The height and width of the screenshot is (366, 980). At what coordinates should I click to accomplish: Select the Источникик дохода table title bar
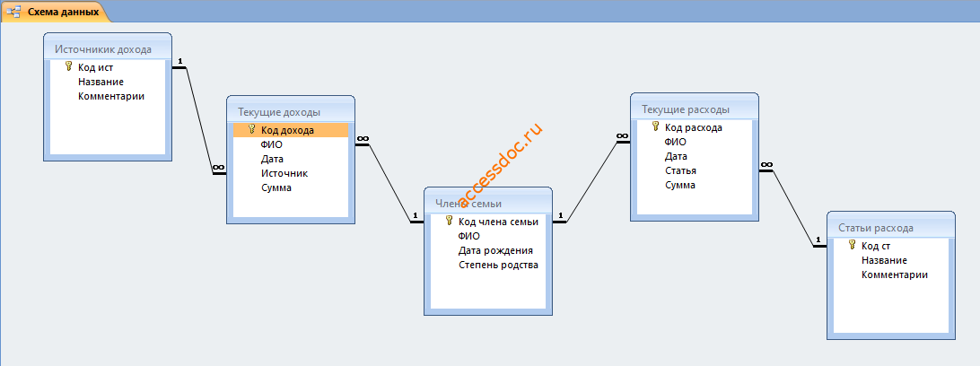click(x=108, y=48)
